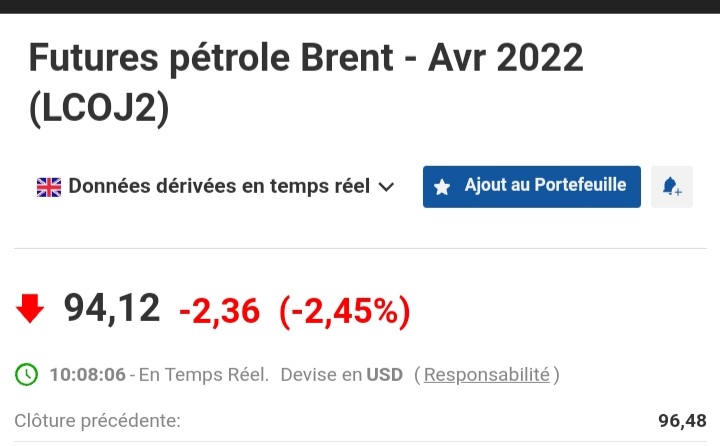Screen dimensions: 720x446
Task: Select the current price 94,12
Action: 112,309
